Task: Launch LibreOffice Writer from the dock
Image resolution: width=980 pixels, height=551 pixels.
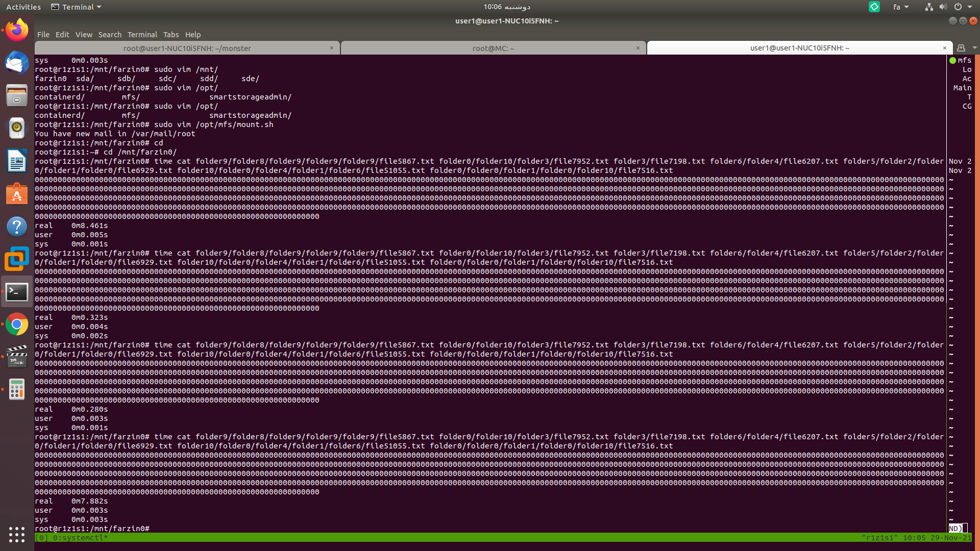Action: coord(17,161)
